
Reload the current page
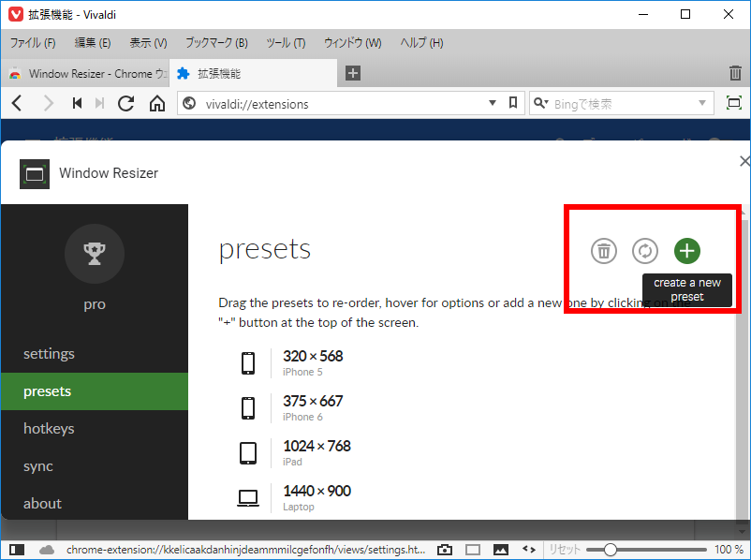pos(126,103)
